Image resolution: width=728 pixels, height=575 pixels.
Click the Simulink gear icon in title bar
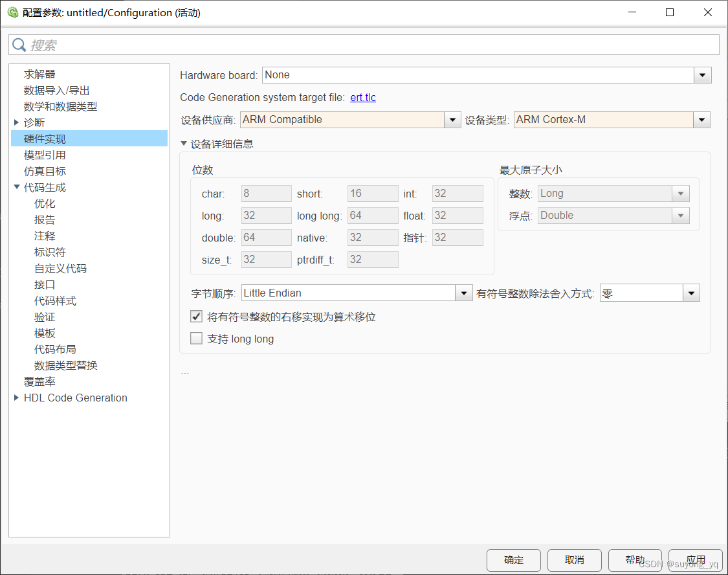[12, 12]
